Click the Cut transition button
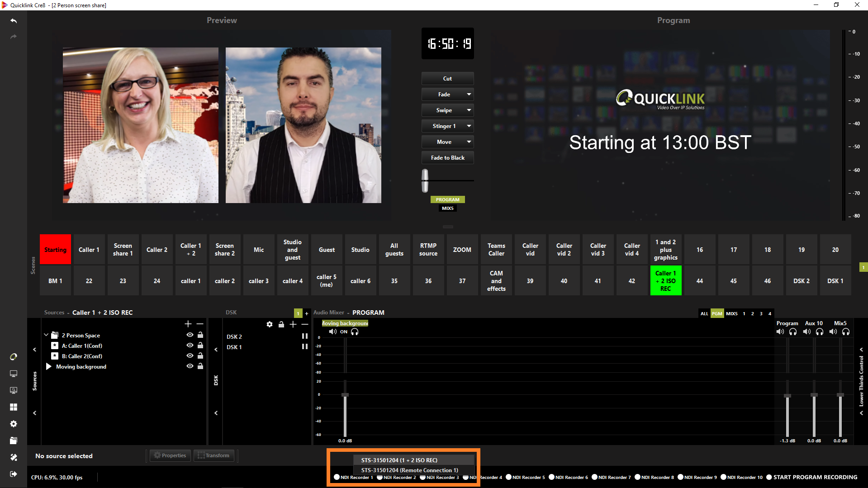This screenshot has width=868, height=488. (448, 79)
